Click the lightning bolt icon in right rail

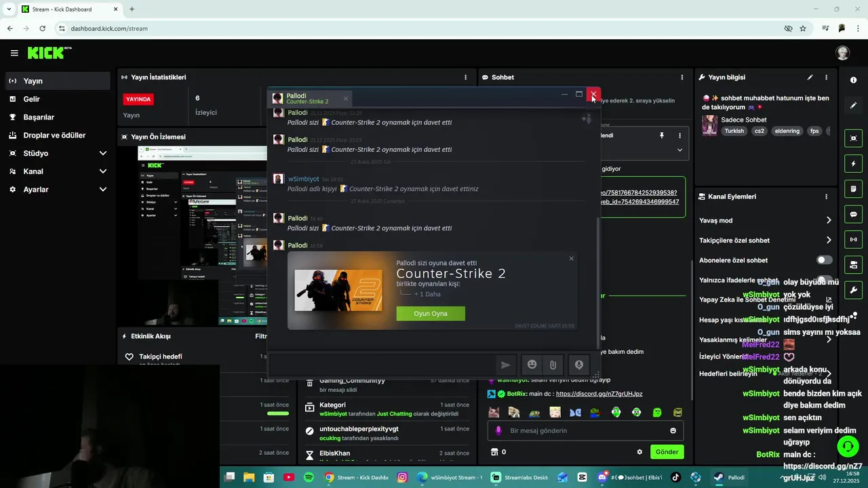click(x=853, y=163)
